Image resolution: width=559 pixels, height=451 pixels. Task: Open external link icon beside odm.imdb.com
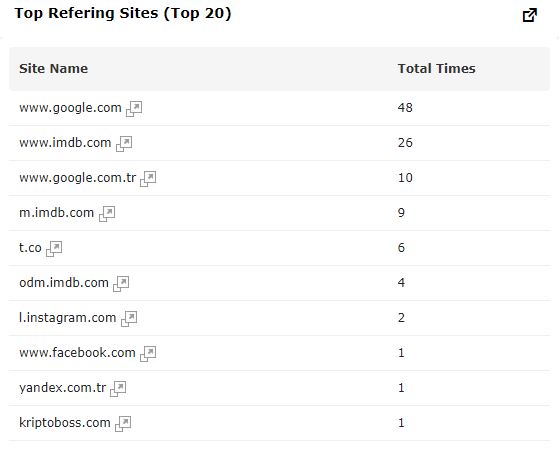tap(121, 283)
